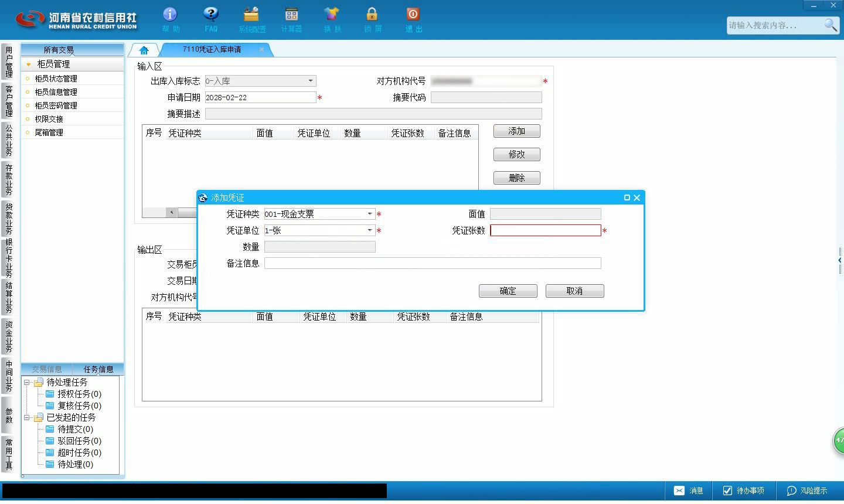
Task: Open the 授权任务(0) folder
Action: pyautogui.click(x=73, y=394)
